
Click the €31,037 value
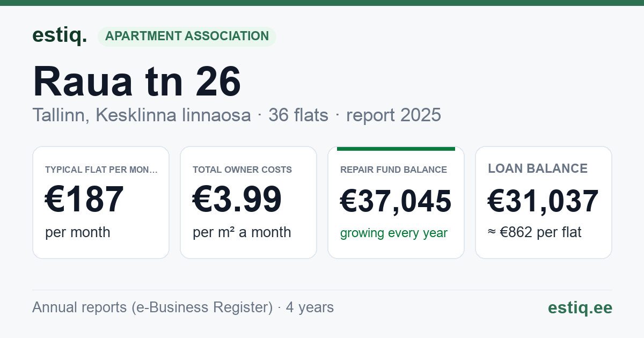tap(543, 202)
